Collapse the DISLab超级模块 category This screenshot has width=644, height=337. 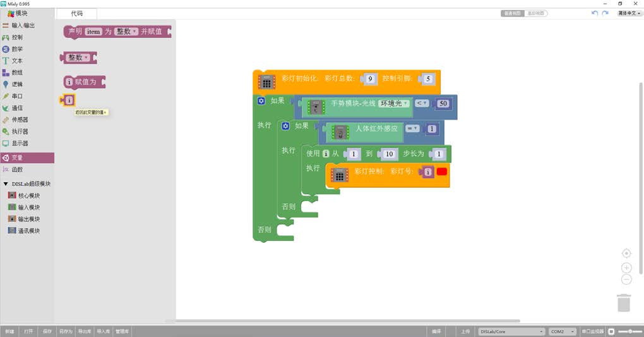tap(6, 184)
